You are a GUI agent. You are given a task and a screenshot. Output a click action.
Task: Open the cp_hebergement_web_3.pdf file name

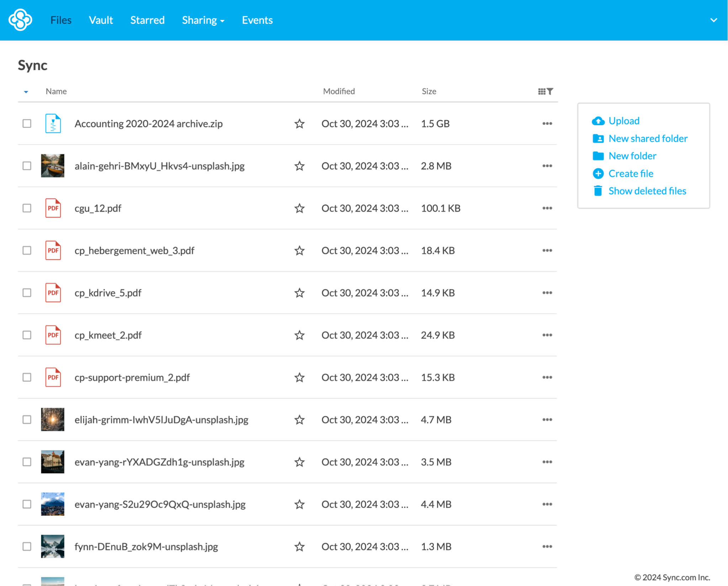tap(134, 250)
